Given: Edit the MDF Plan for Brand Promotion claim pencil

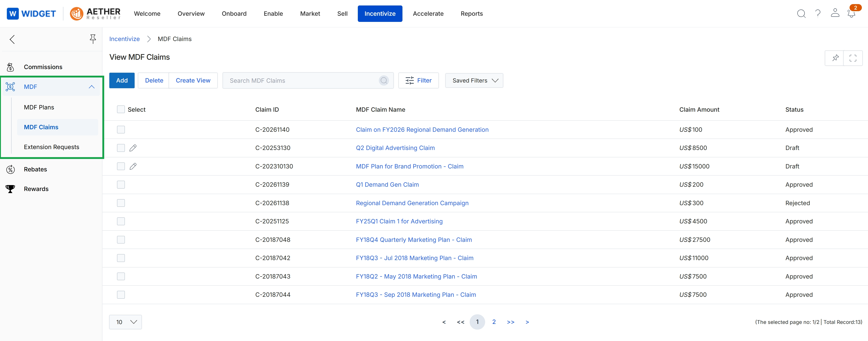Looking at the screenshot, I should pyautogui.click(x=133, y=166).
